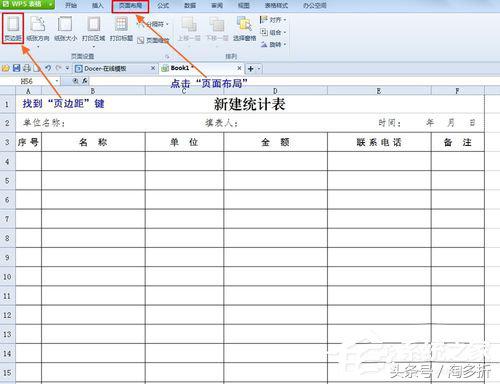Select column D header
The height and width of the screenshot is (384, 500).
(x=275, y=91)
